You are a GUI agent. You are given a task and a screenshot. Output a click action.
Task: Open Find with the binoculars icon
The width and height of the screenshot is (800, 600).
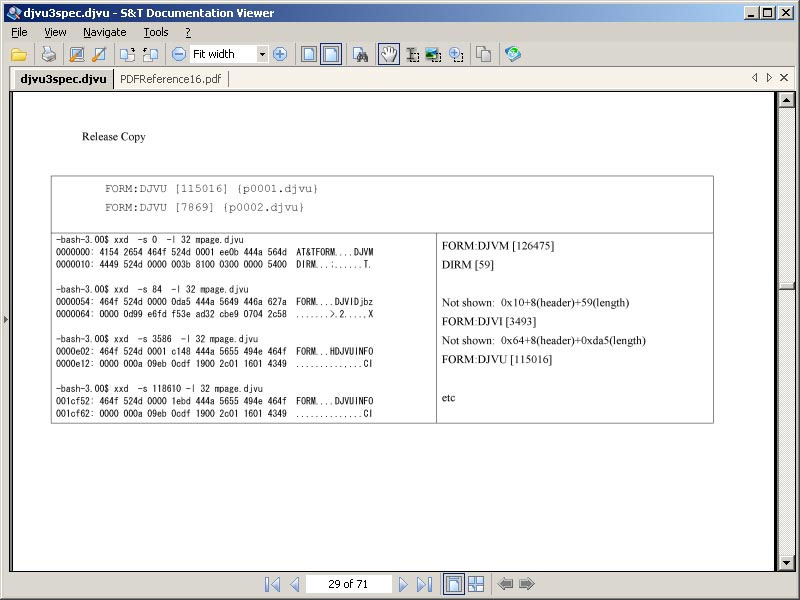click(x=361, y=54)
